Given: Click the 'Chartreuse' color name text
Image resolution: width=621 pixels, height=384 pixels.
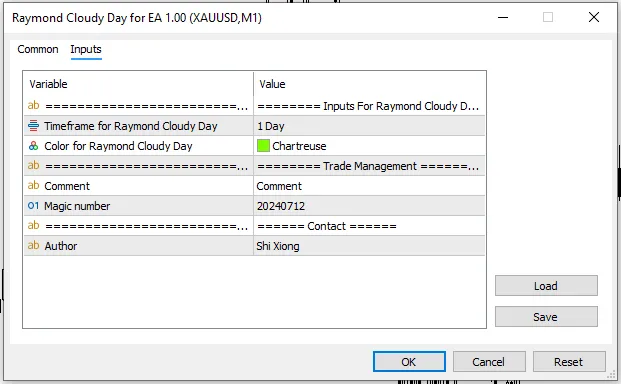Looking at the screenshot, I should coord(299,146).
